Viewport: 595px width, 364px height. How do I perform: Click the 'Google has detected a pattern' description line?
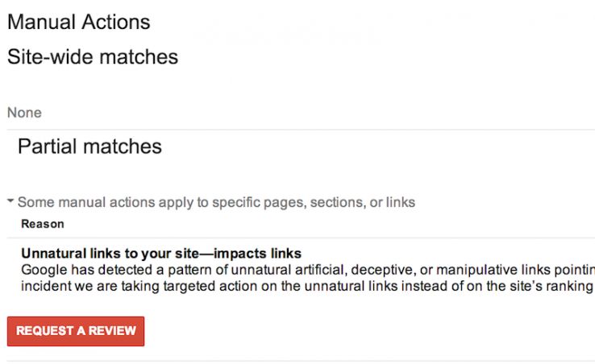click(306, 270)
